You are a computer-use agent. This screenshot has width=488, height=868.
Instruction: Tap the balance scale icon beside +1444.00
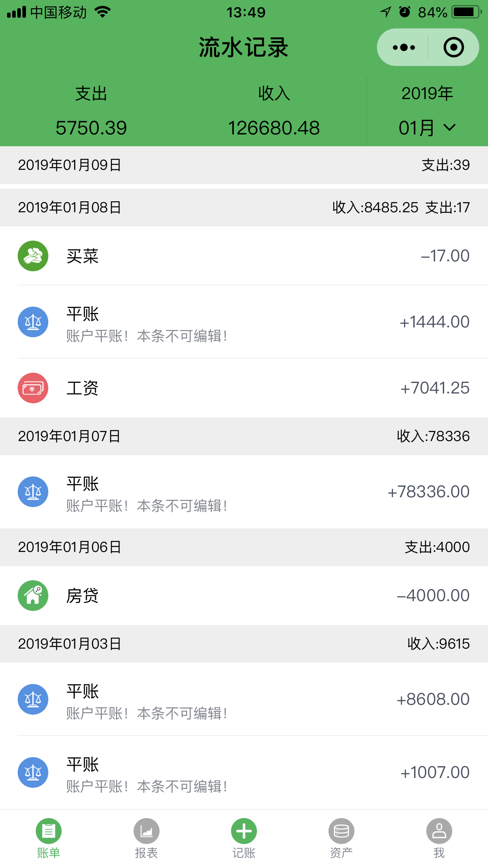click(x=33, y=322)
